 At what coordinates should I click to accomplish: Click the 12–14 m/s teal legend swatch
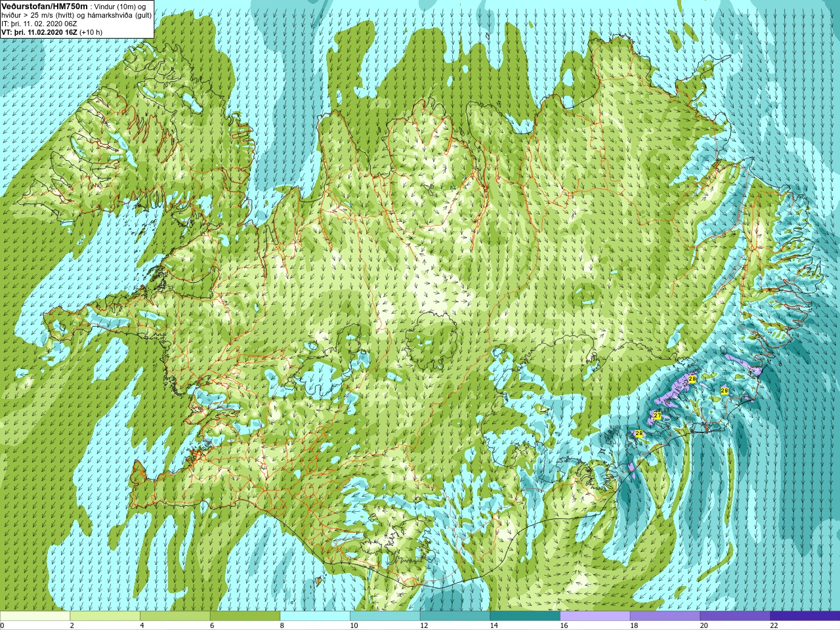[x=455, y=616]
